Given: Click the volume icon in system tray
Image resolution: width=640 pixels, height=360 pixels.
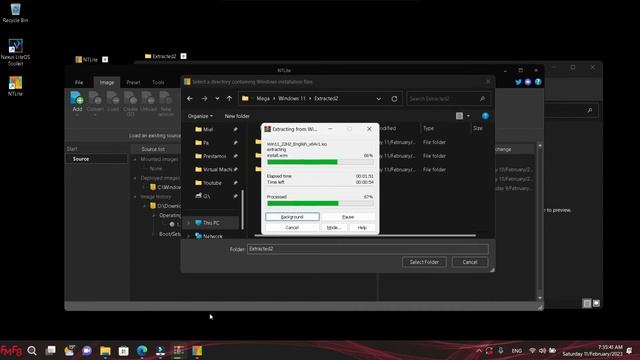Looking at the screenshot, I should coord(542,351).
